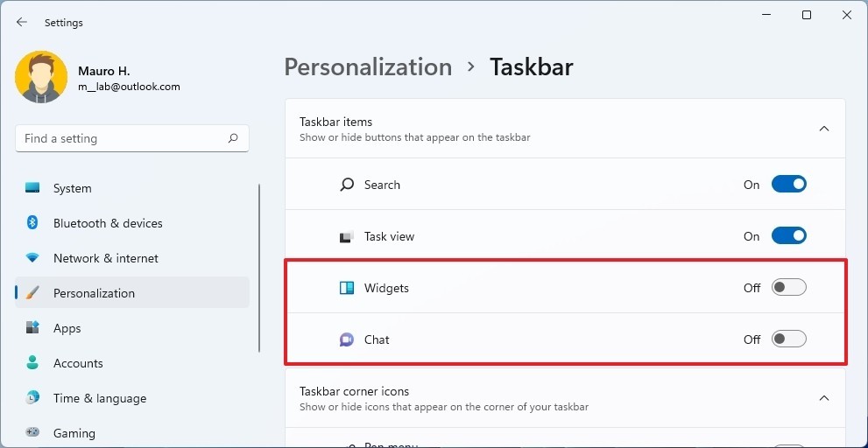Turn on the Chat toggle
Screen dimensions: 868x448
click(x=788, y=339)
